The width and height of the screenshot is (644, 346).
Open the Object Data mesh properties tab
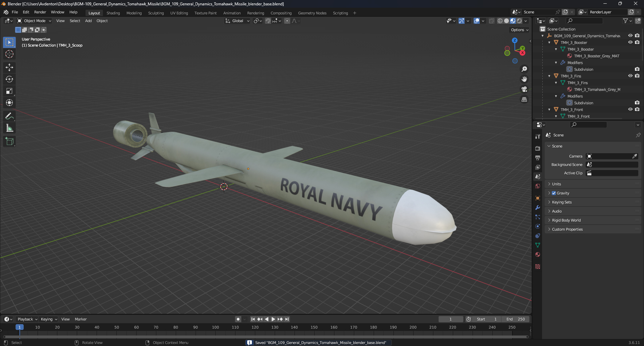pyautogui.click(x=538, y=245)
